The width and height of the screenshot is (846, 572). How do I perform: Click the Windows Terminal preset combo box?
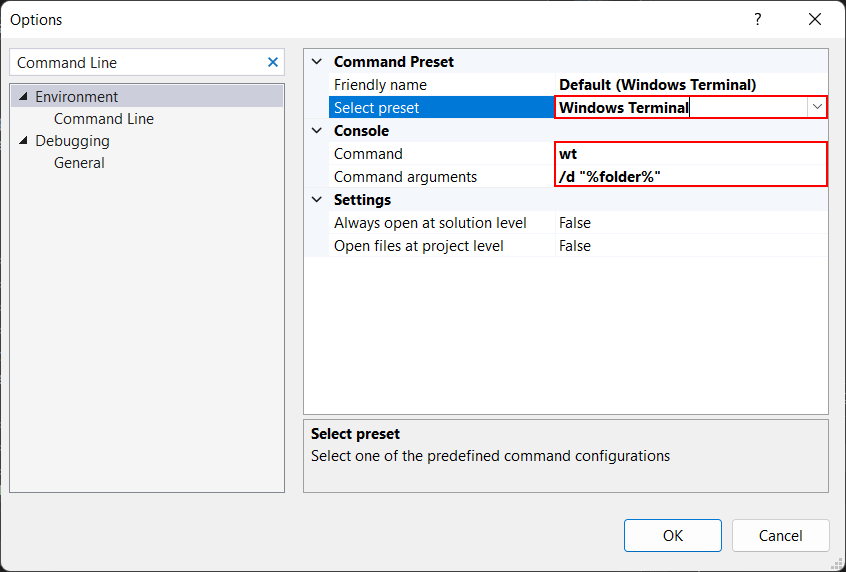680,108
